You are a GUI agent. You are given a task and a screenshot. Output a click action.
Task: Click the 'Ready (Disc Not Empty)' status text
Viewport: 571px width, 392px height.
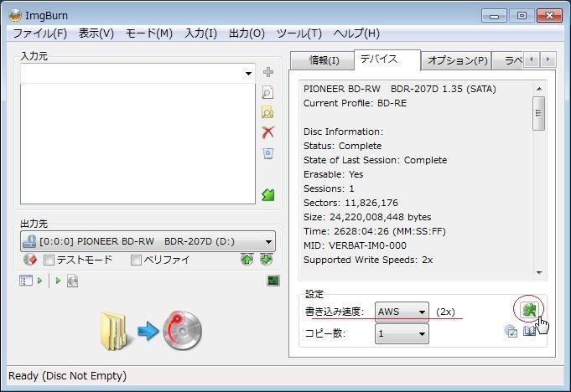click(x=67, y=375)
